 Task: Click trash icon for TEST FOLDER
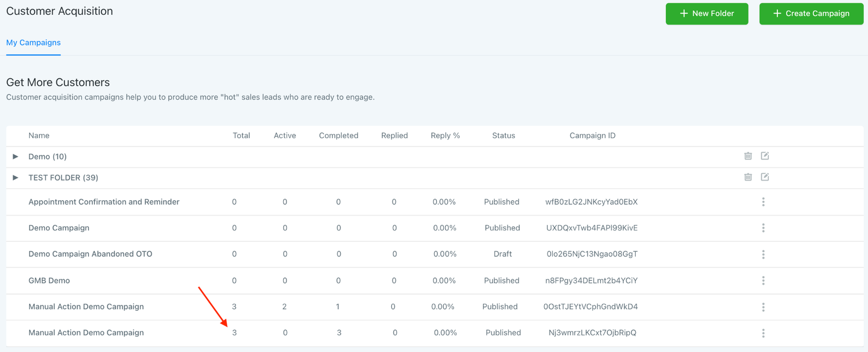click(748, 177)
